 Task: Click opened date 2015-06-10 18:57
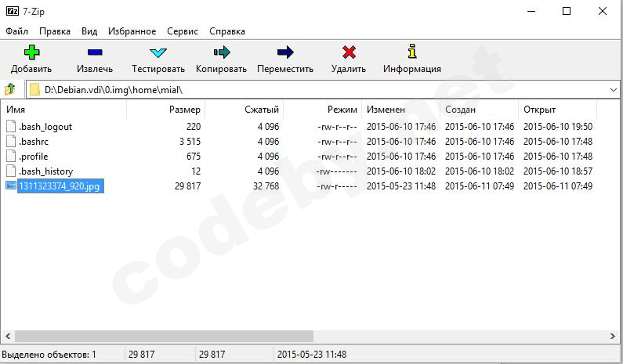558,171
